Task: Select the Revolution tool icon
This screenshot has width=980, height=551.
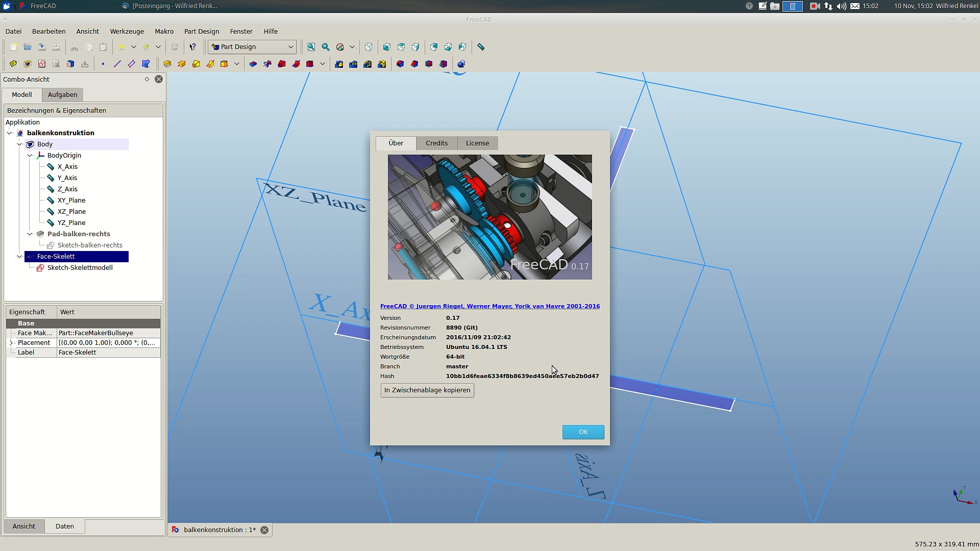Action: 181,64
